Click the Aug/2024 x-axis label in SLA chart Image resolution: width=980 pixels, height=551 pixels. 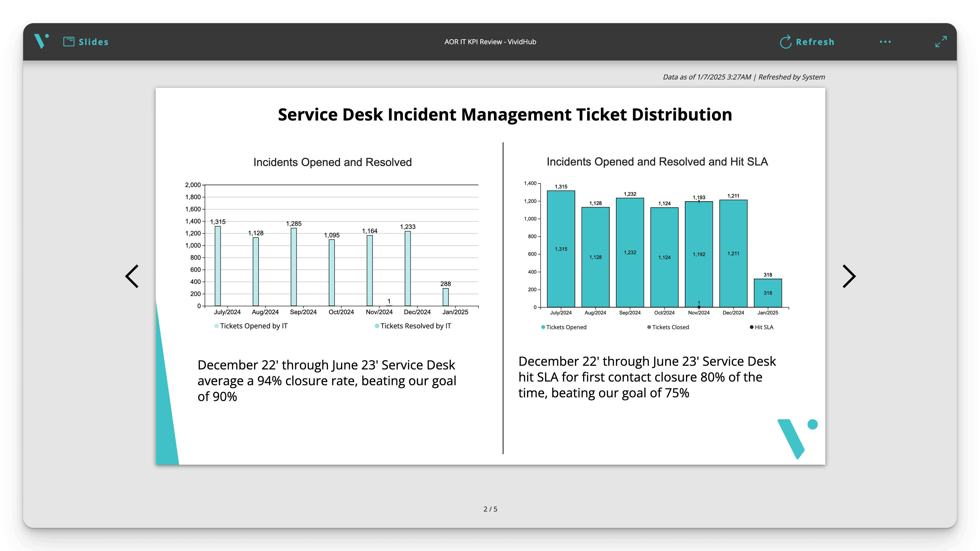click(595, 313)
